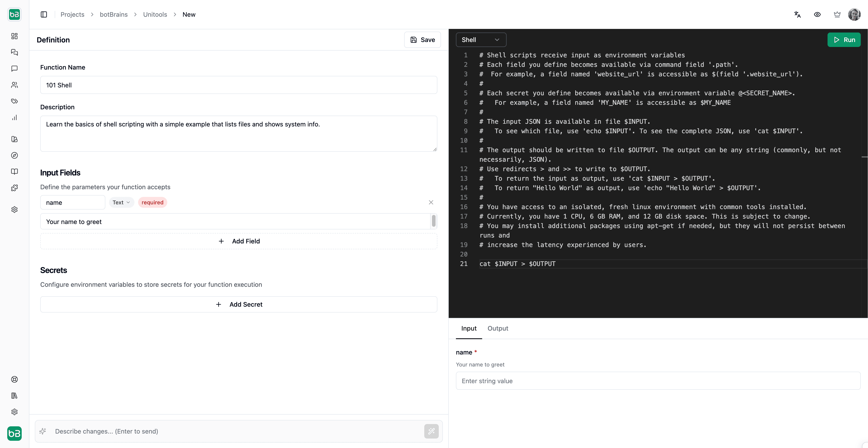Open the conversations icon in sidebar
Image resolution: width=868 pixels, height=448 pixels.
(14, 53)
